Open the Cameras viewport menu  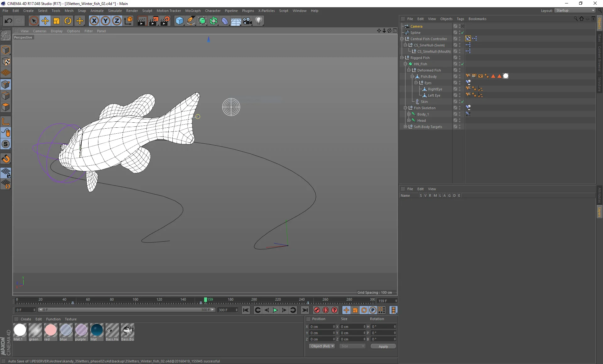[x=40, y=31]
